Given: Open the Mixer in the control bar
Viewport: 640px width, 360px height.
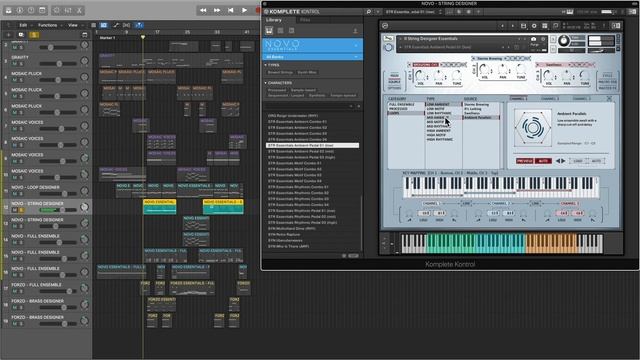Looking at the screenshot, I should pos(68,10).
